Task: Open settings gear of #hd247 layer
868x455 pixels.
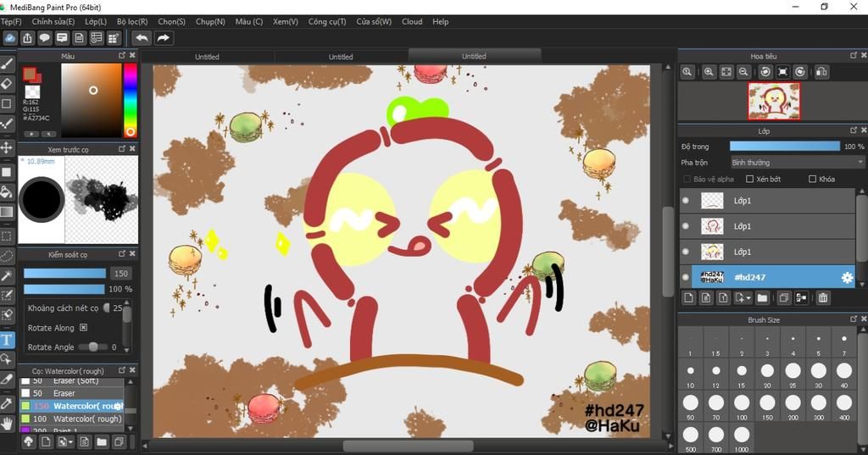Action: click(x=847, y=277)
